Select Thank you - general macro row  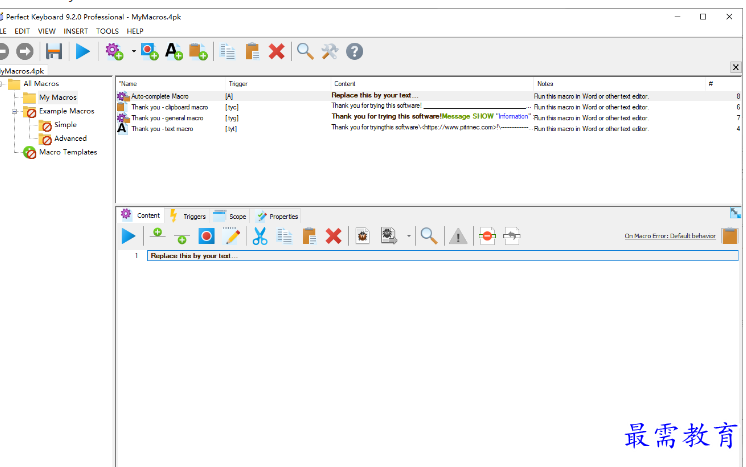428,118
